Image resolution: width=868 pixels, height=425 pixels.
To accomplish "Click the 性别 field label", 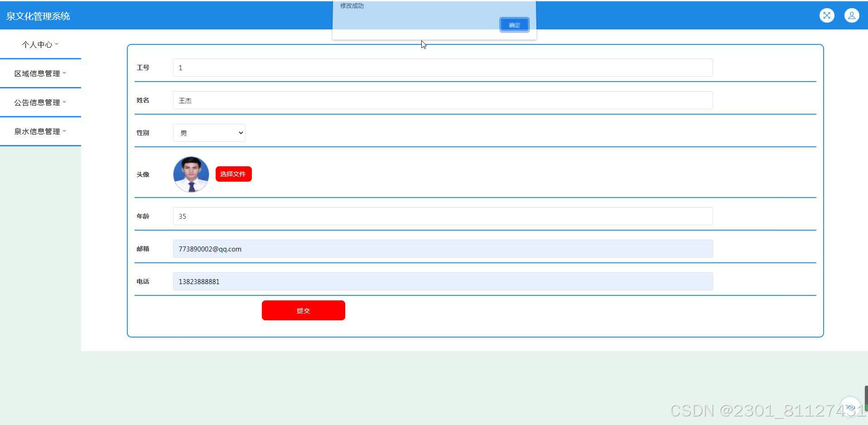I will tap(143, 133).
